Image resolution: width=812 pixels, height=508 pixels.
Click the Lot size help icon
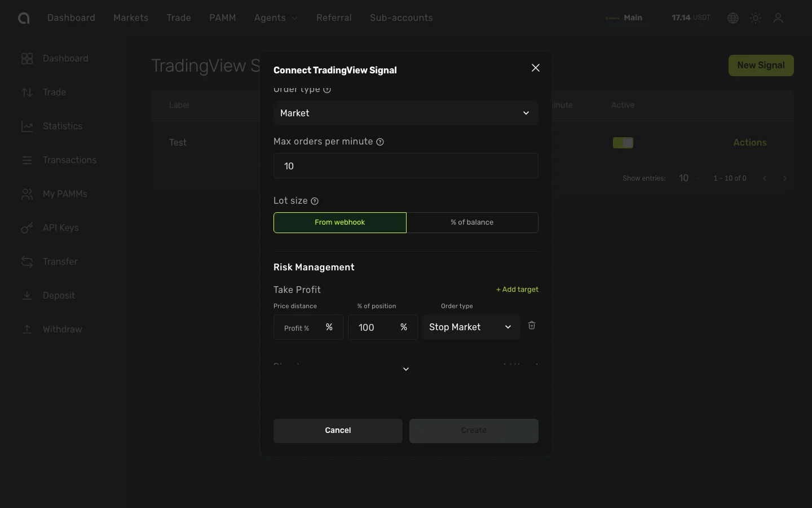tap(315, 201)
